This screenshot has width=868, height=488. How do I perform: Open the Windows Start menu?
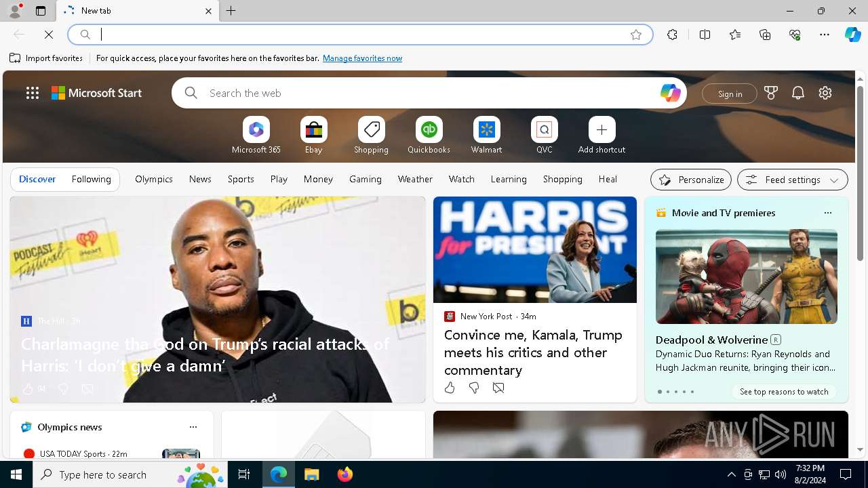(16, 474)
